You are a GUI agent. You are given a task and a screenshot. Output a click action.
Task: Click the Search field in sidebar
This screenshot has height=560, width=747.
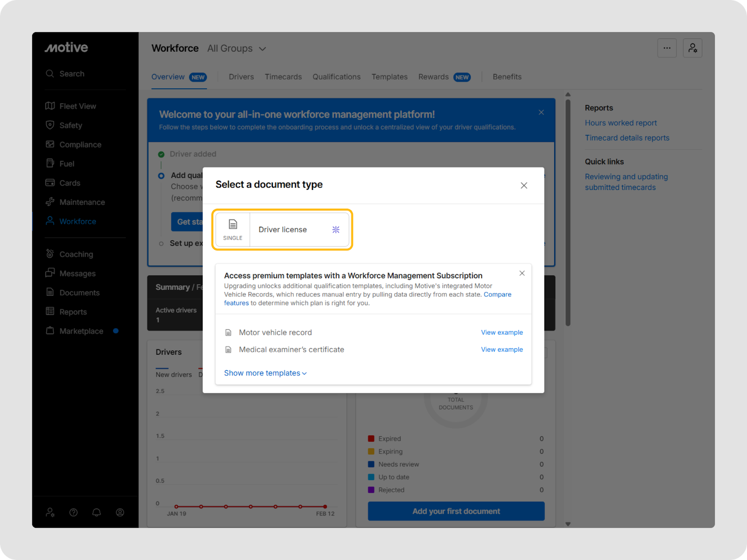[x=72, y=74]
